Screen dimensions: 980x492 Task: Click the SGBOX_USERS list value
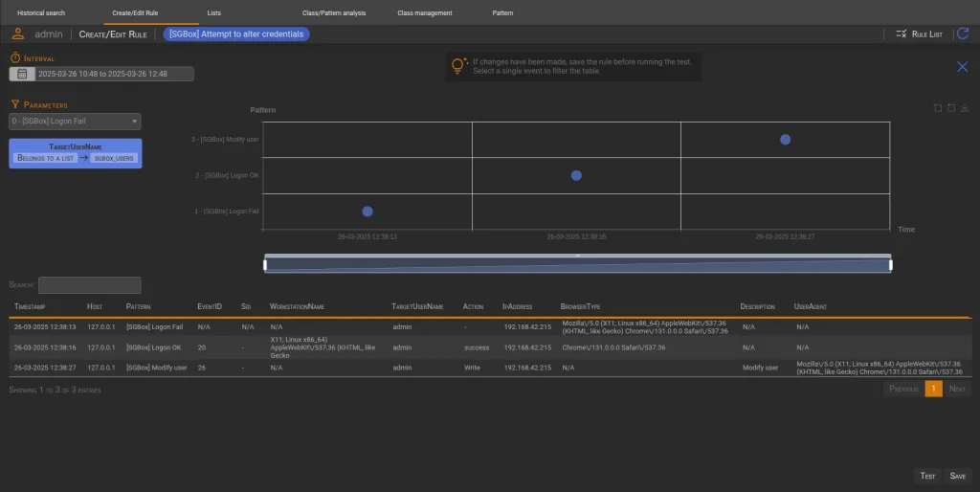tap(114, 158)
